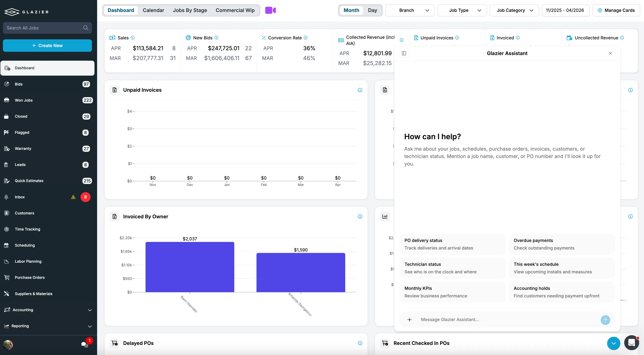Click the Inbox warning triangle icon
The image size is (644, 355).
coord(73,197)
